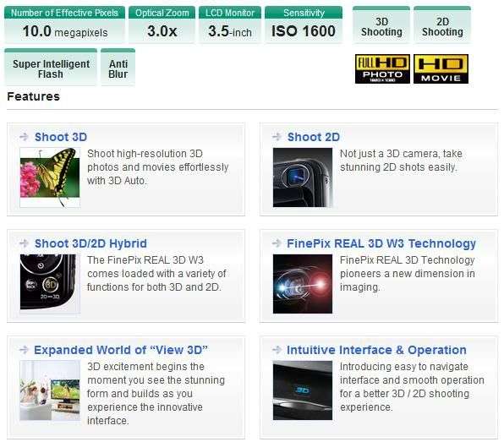Click text "pioneers a new dimension in imaging"

click(408, 280)
